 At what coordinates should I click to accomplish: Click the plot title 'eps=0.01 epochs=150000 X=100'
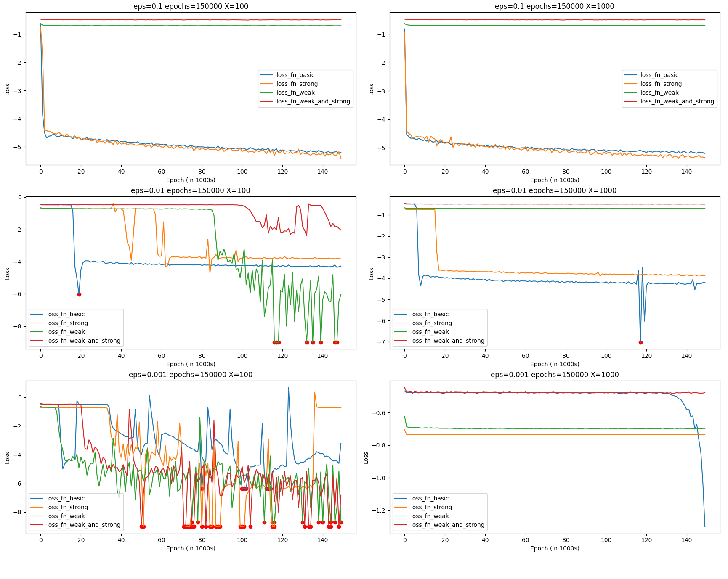pyautogui.click(x=191, y=190)
